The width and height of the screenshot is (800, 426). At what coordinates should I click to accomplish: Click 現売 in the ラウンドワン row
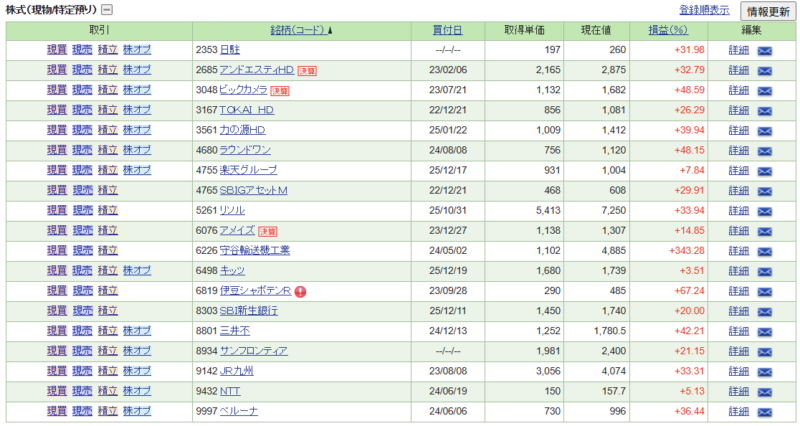[x=82, y=150]
